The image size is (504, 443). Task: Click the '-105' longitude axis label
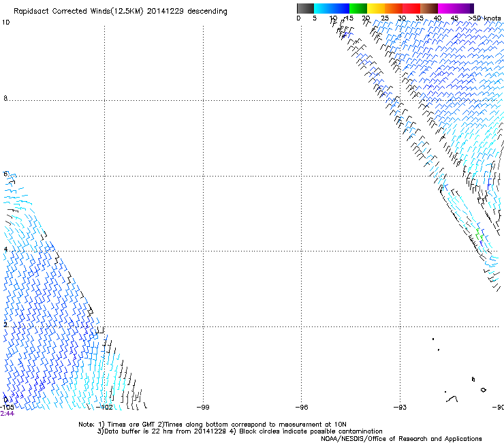[7, 407]
